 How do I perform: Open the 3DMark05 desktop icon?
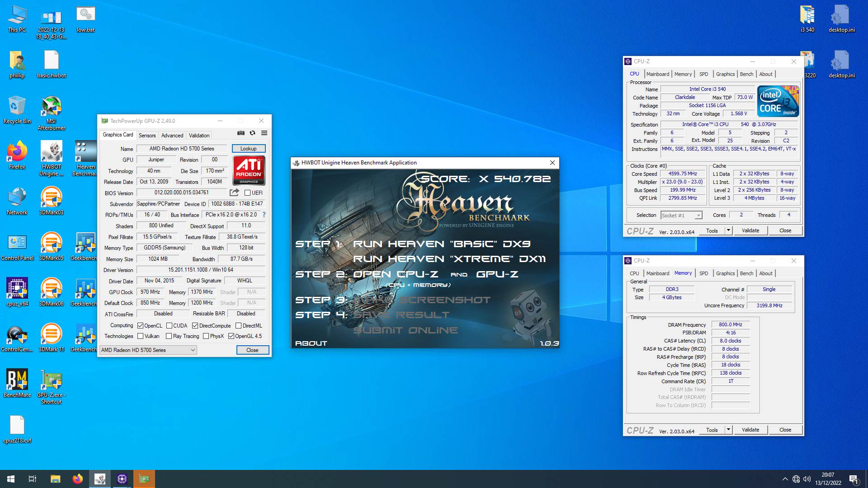click(51, 247)
